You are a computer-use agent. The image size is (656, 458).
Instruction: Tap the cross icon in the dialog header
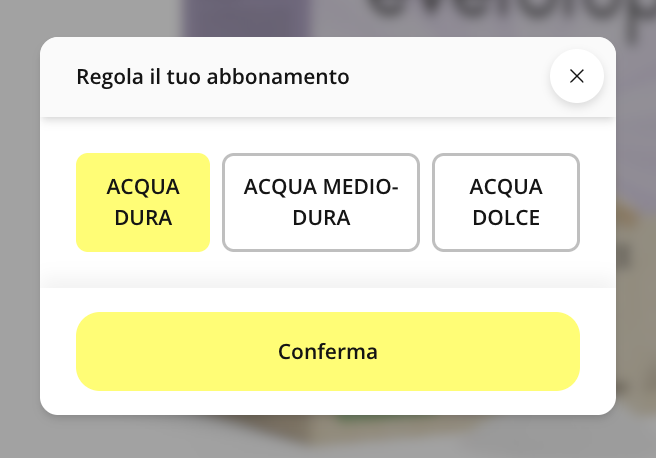(x=576, y=76)
